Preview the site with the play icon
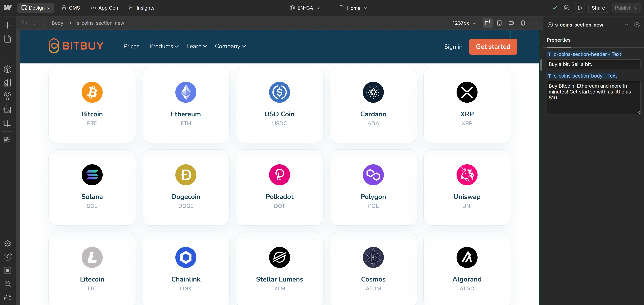644x305 pixels. pos(580,8)
